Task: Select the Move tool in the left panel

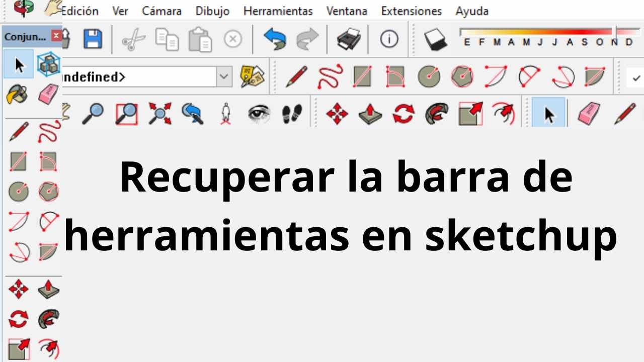Action: tap(19, 290)
